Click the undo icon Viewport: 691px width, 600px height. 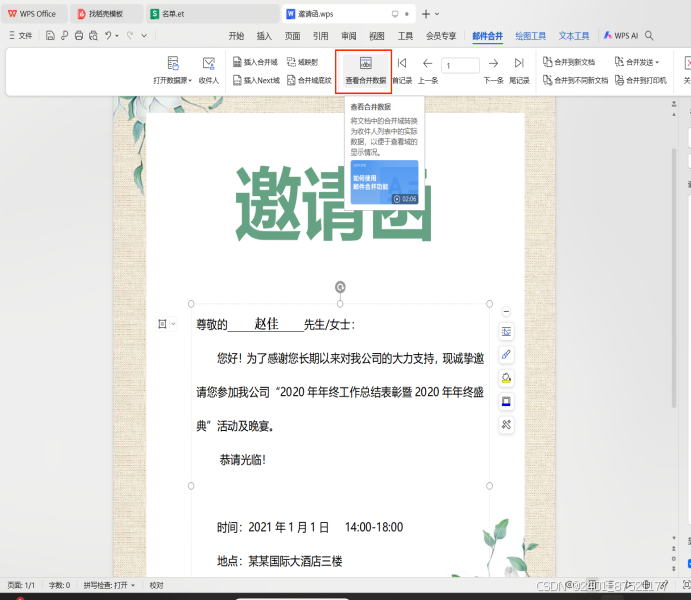click(x=108, y=36)
